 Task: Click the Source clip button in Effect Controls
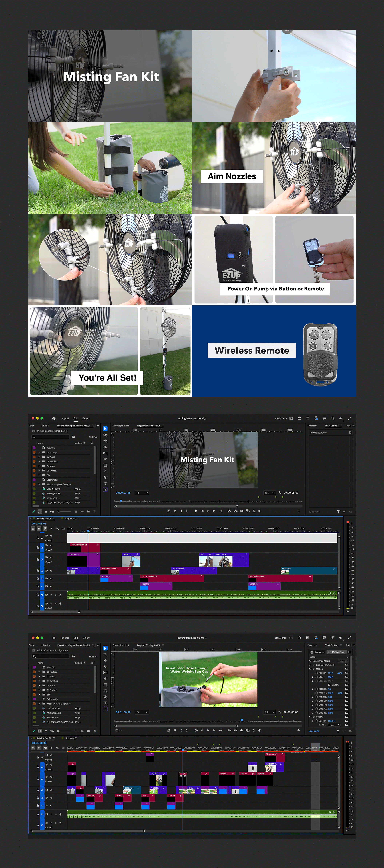317,652
